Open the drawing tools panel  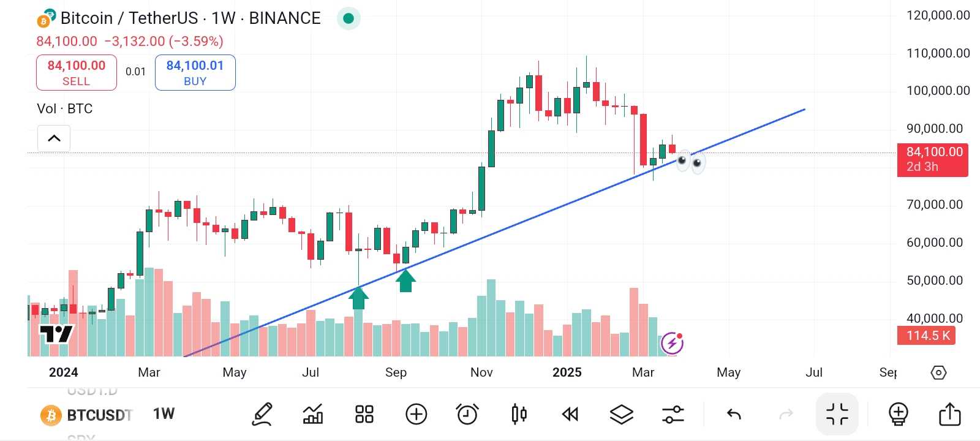point(262,413)
